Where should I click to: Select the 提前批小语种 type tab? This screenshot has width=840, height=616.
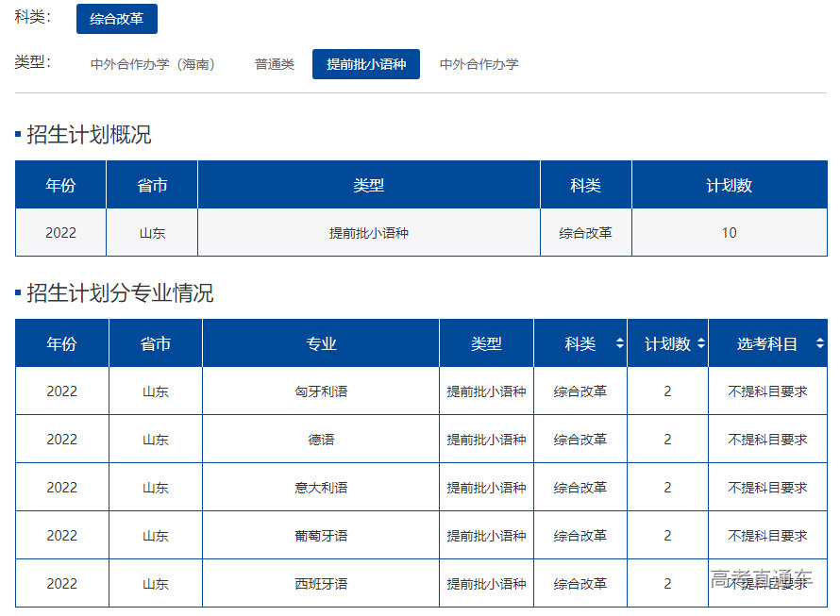(366, 64)
